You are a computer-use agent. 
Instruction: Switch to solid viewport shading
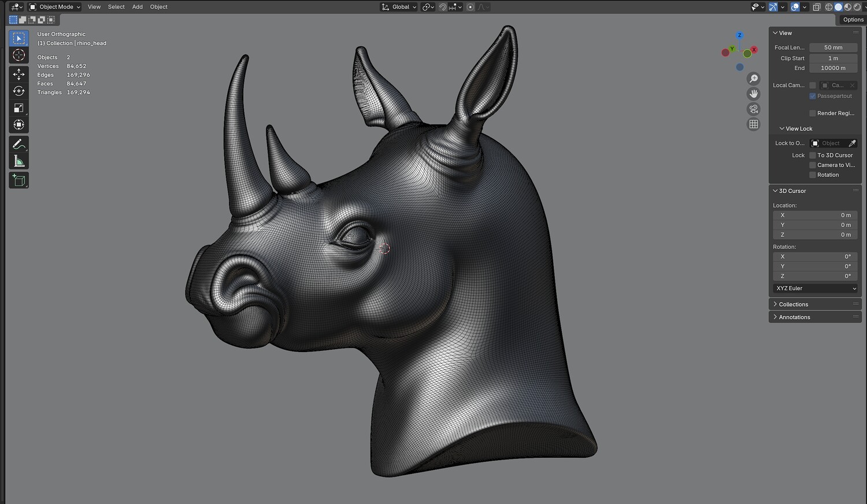pos(838,7)
